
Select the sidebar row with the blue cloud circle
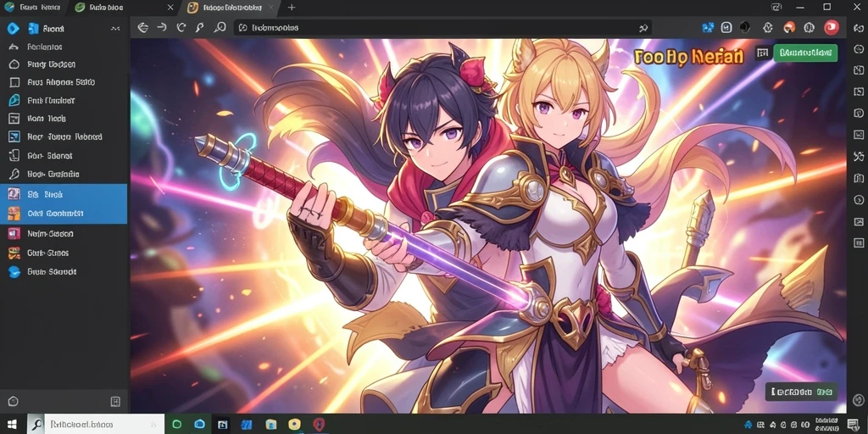[x=64, y=272]
